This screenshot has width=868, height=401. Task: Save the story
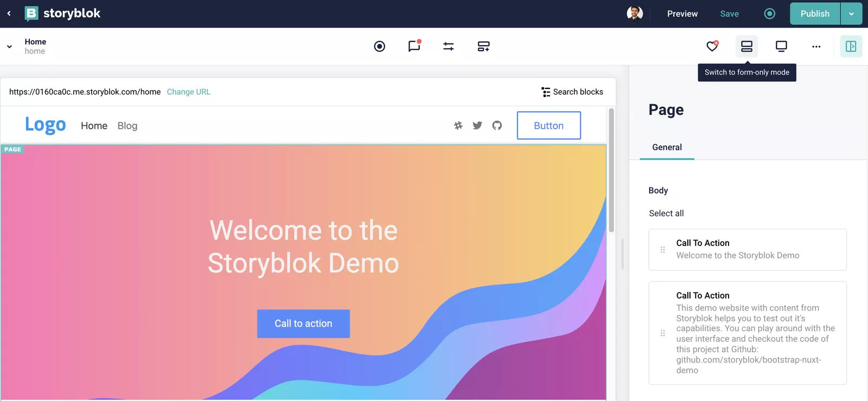(729, 14)
